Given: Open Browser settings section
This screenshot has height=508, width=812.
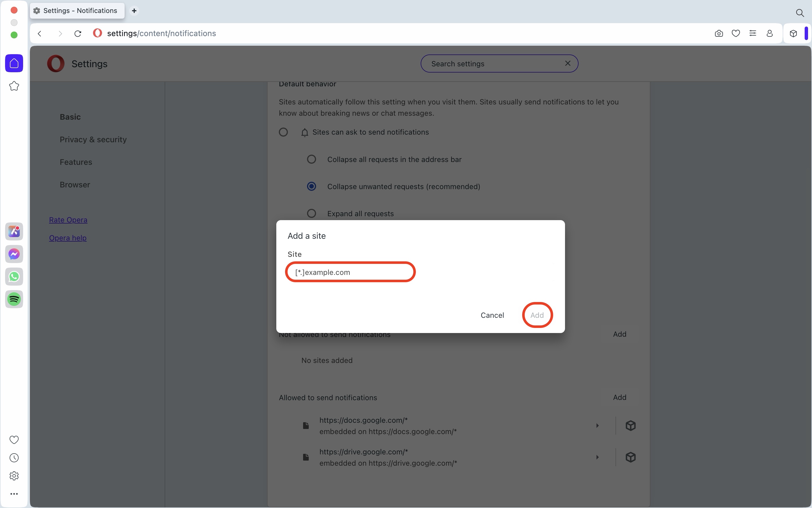Looking at the screenshot, I should (75, 185).
